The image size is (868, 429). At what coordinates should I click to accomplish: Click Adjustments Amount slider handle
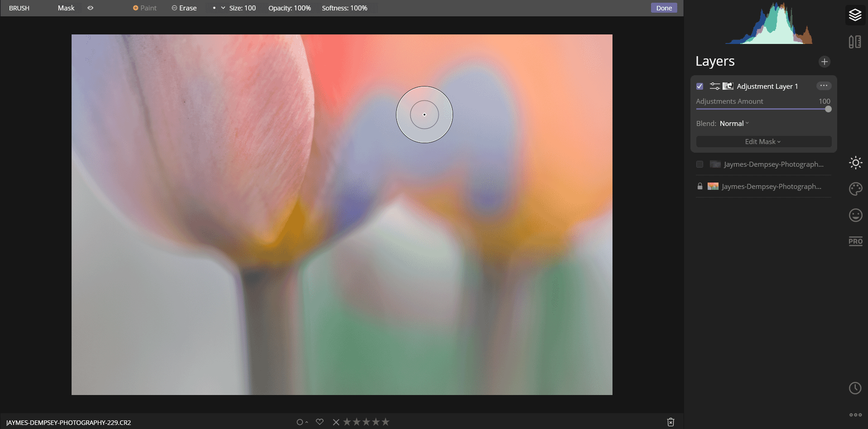[828, 109]
